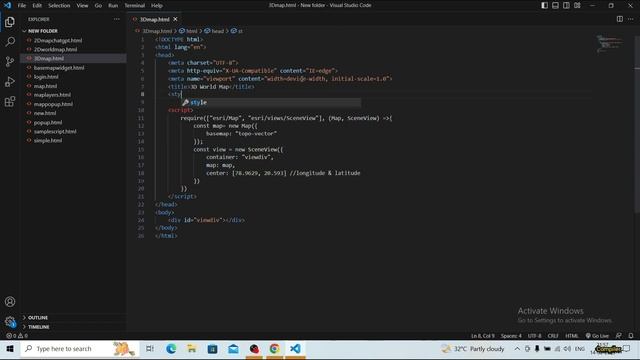The image size is (640, 360).
Task: Open samplescript.html in explorer
Action: 55,131
